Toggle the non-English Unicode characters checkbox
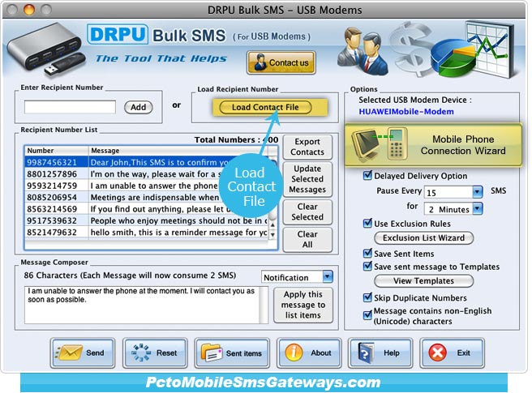The image size is (532, 393). point(367,315)
